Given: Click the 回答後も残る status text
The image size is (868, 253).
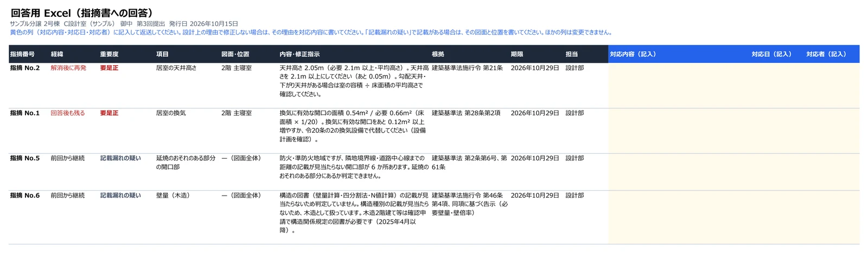Looking at the screenshot, I should tap(68, 113).
